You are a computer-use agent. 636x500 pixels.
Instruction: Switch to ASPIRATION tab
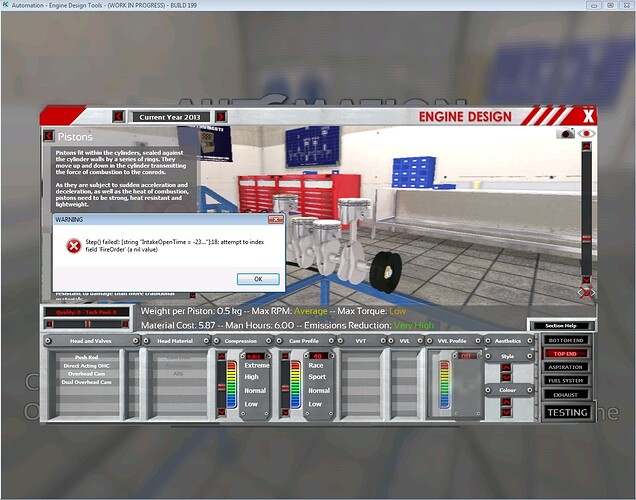pyautogui.click(x=565, y=367)
